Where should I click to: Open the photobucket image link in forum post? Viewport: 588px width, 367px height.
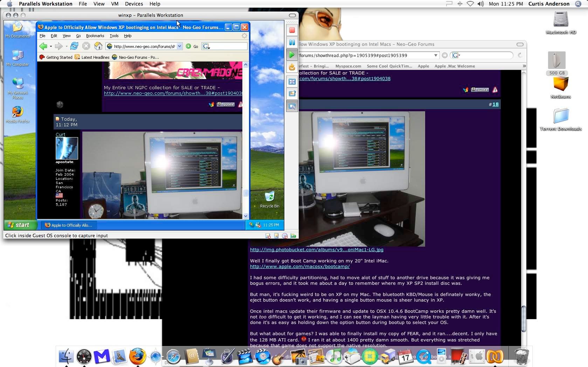click(317, 250)
